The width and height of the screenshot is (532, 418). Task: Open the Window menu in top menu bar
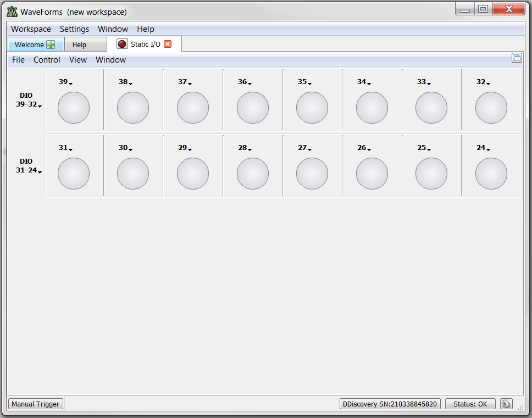(113, 29)
